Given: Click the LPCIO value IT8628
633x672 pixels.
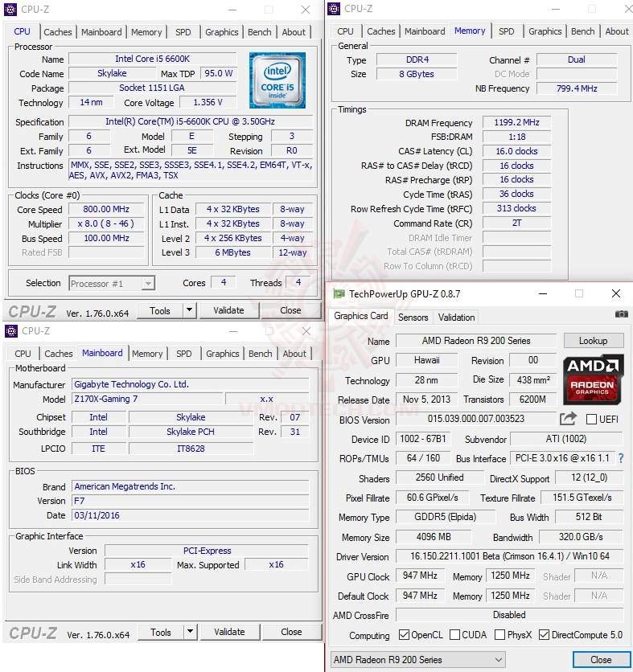Looking at the screenshot, I should 191,449.
